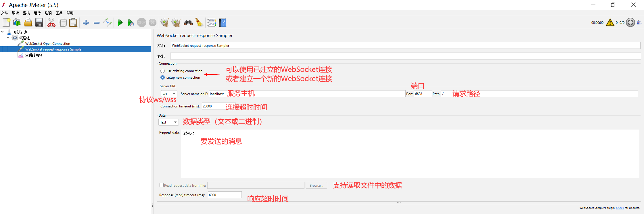Click the yellow warning triangle log icon
Image resolution: width=644 pixels, height=214 pixels.
coord(610,22)
